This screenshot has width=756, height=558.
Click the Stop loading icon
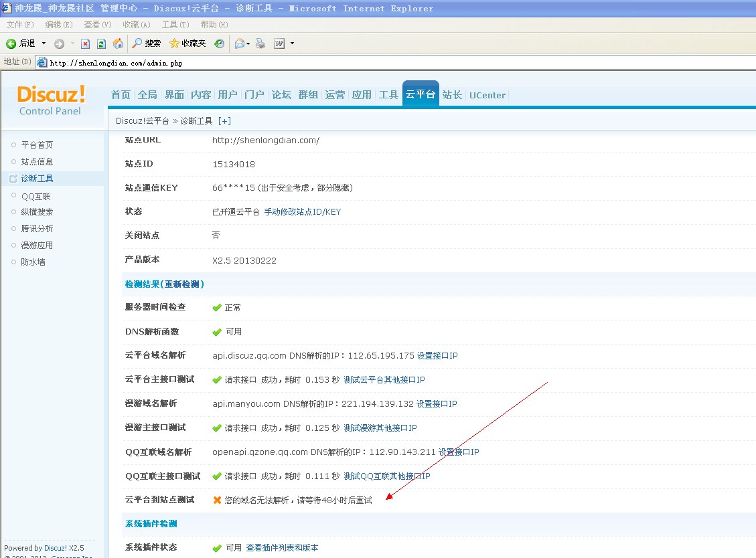click(x=85, y=44)
